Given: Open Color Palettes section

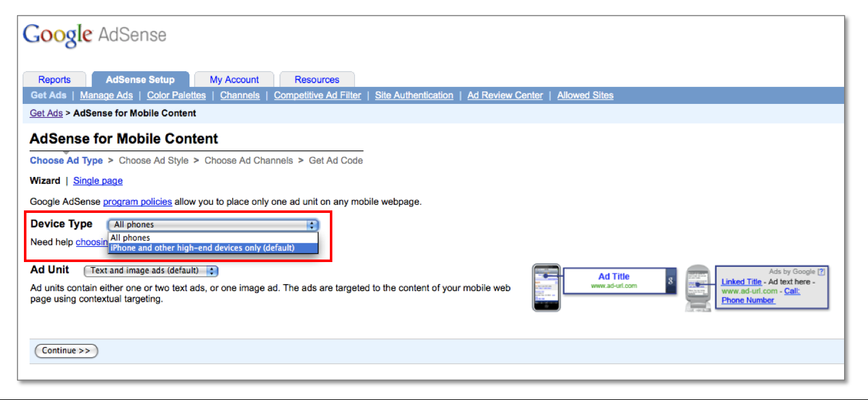Looking at the screenshot, I should 176,95.
